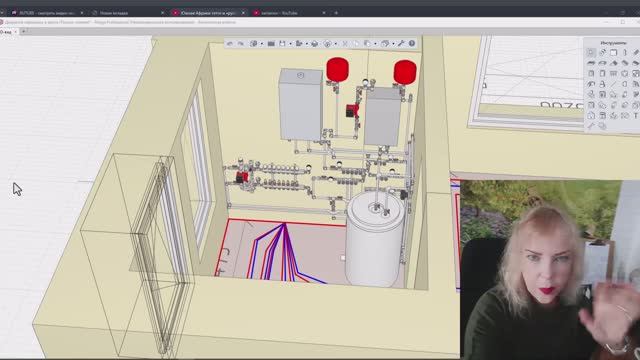
Task: Click the paste clipboard icon in the toolbar
Action: tap(367, 44)
